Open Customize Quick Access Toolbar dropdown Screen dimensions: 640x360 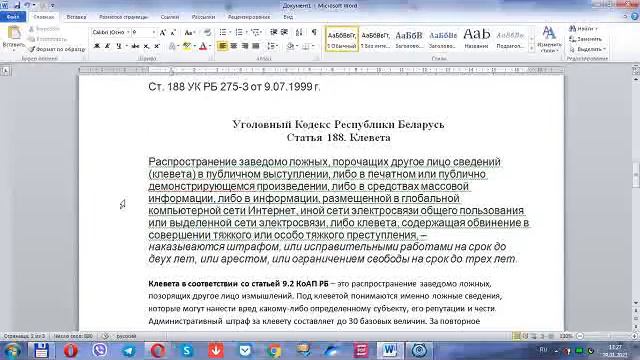pyautogui.click(x=52, y=6)
